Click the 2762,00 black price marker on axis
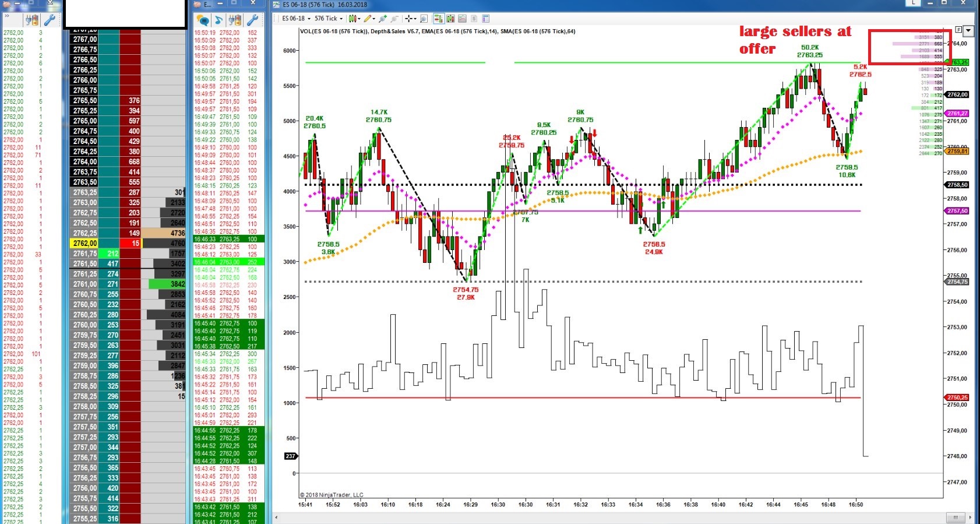Screen dimensions: 980x524 click(x=957, y=94)
